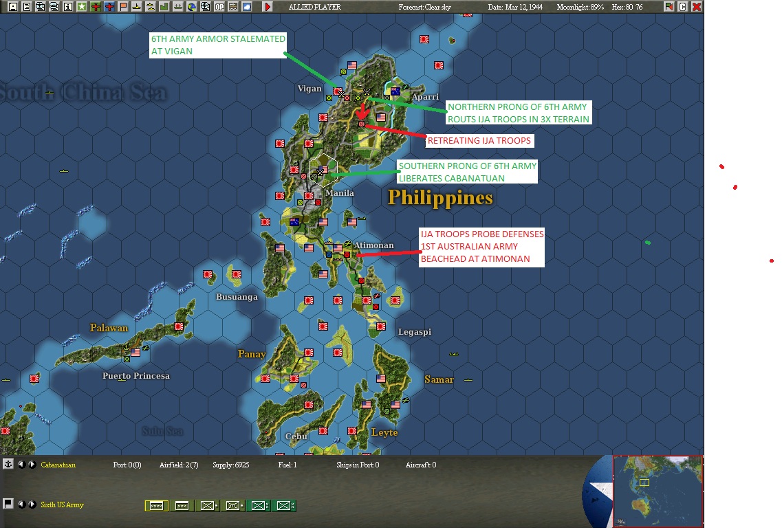Click the green star toolbar icon
This screenshot has height=532, width=782.
(x=82, y=7)
